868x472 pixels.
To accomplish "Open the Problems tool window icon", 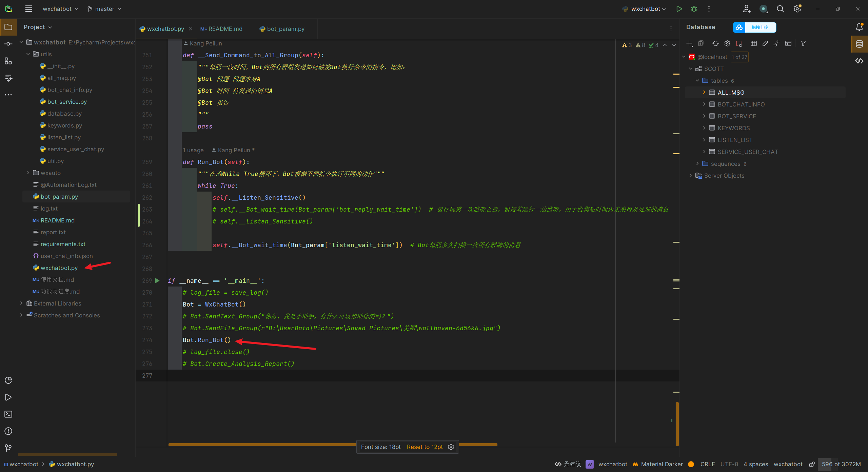I will pos(8,431).
